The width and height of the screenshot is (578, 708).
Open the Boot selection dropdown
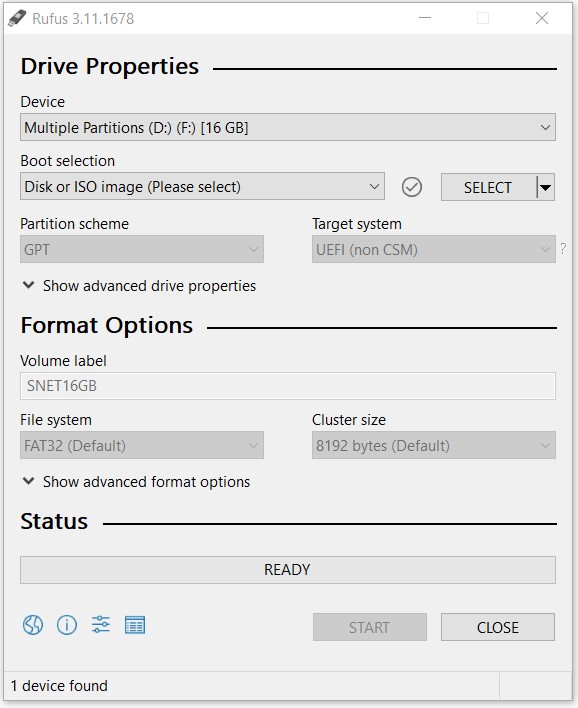pos(202,186)
